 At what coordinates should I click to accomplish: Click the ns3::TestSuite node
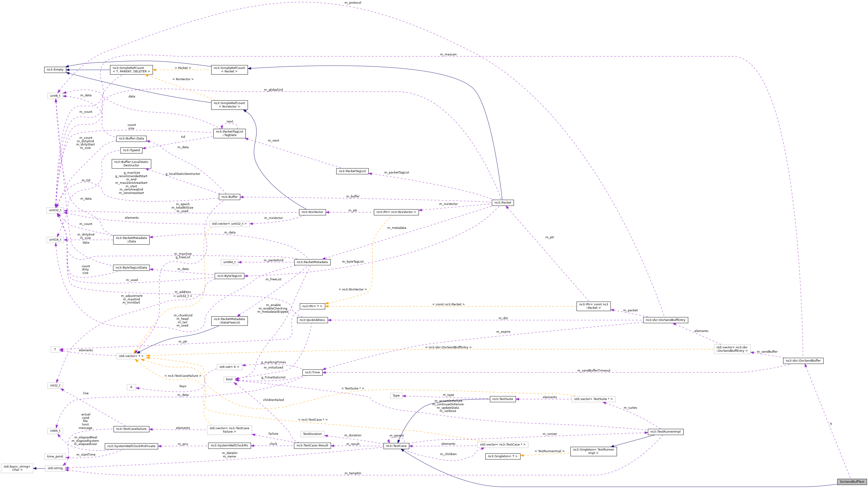[x=503, y=399]
